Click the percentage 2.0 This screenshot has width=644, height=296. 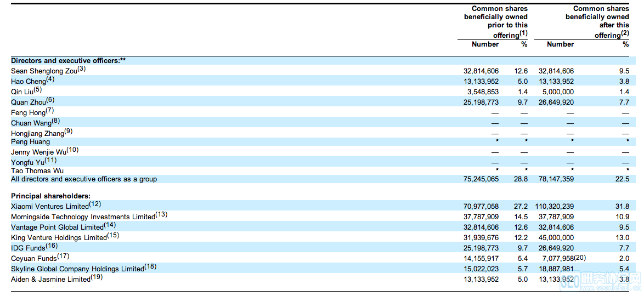click(x=624, y=259)
